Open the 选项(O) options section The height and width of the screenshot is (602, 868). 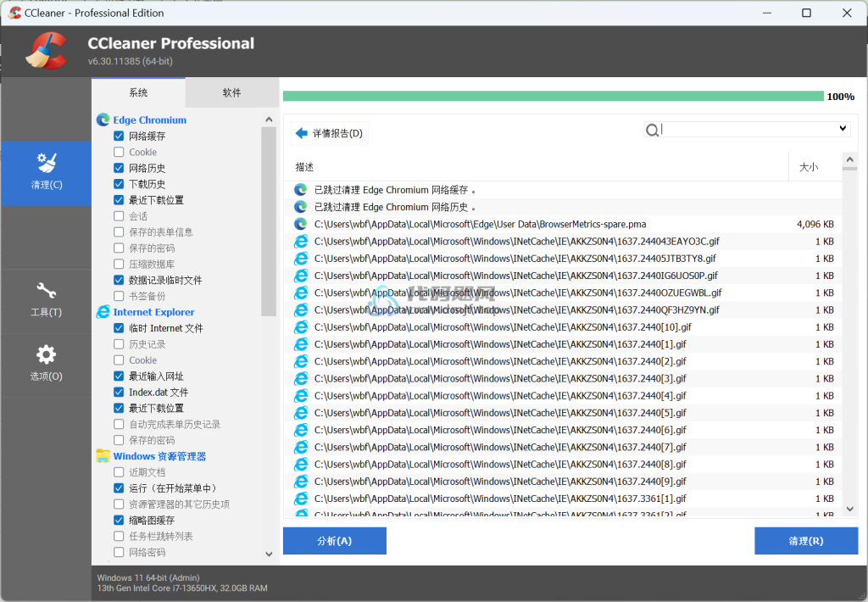[x=47, y=365]
